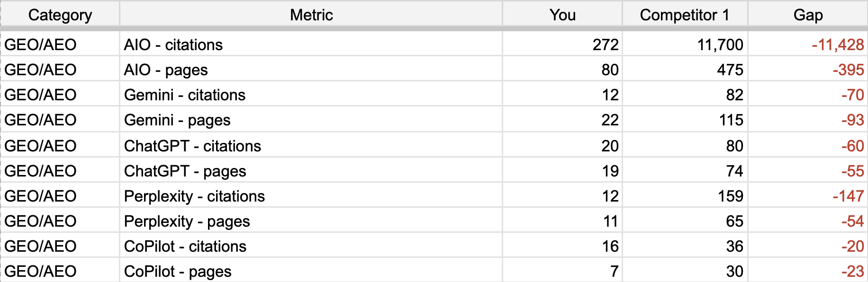
Task: Select the 11,700 Competitor 1 value
Action: [x=720, y=45]
